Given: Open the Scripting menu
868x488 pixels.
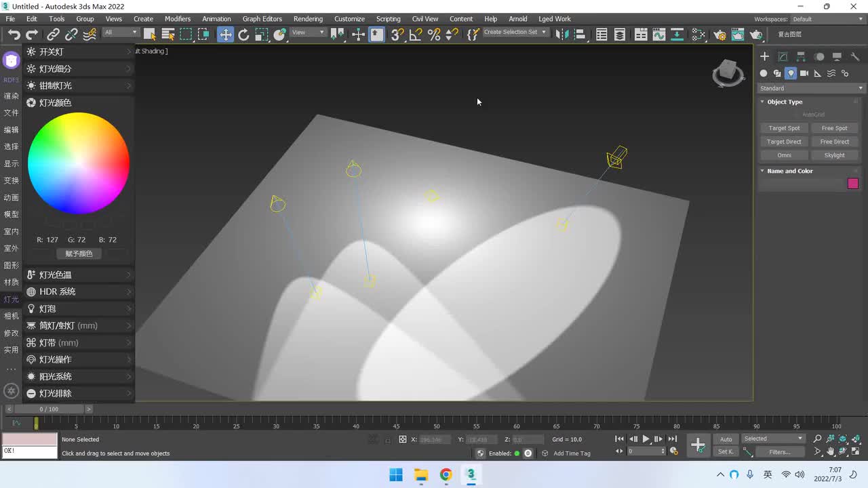Looking at the screenshot, I should click(388, 19).
